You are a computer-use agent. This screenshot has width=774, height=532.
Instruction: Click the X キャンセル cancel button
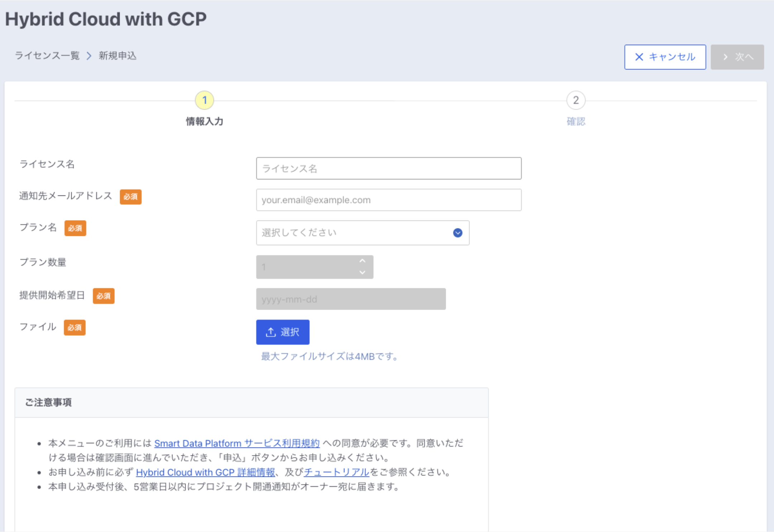[x=665, y=57]
